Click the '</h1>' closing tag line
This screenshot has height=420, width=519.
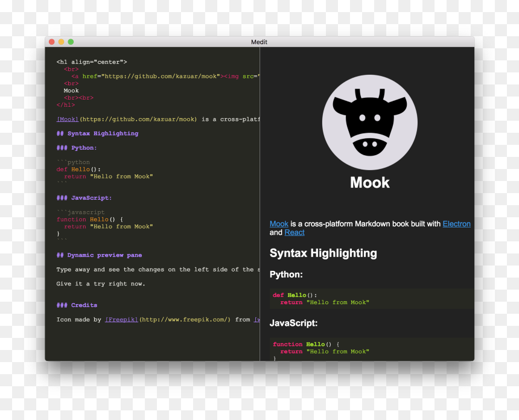66,105
